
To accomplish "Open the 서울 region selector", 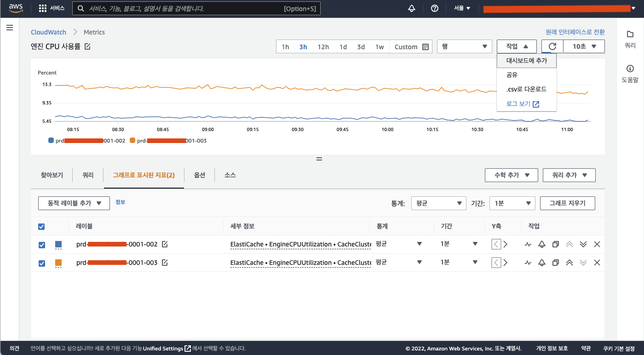I will (462, 8).
